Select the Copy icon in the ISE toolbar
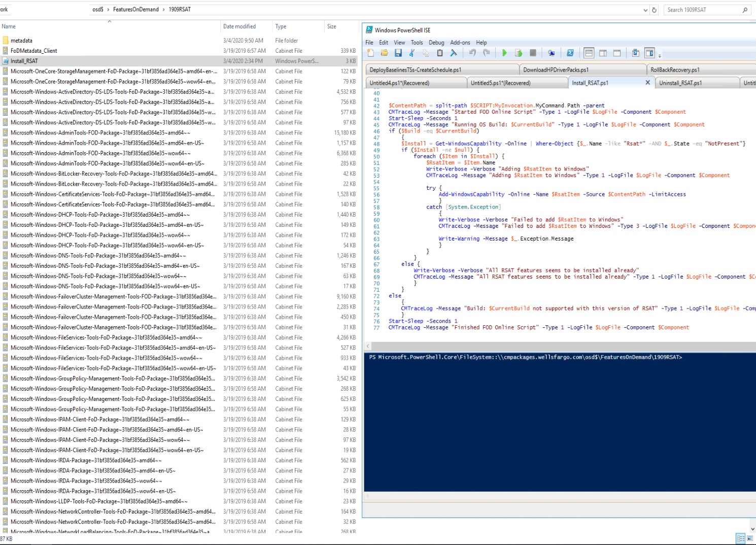Screen dimensions: 756x545 coord(426,53)
